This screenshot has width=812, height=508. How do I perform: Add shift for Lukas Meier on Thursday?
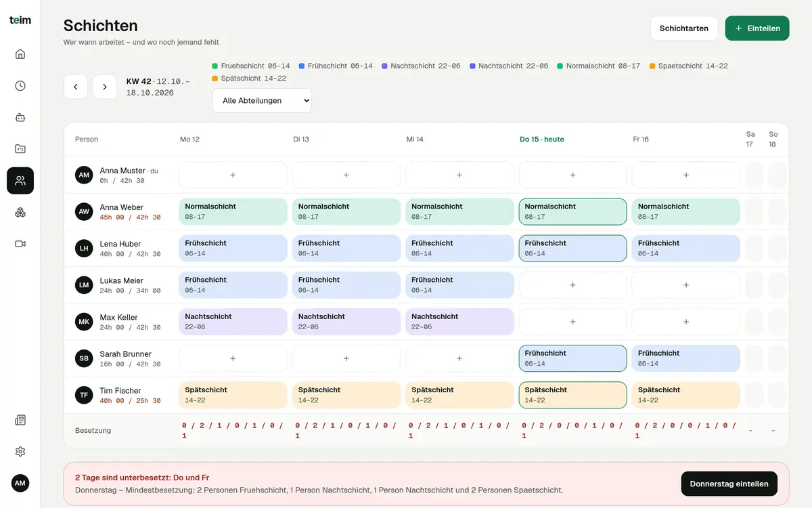pos(572,285)
